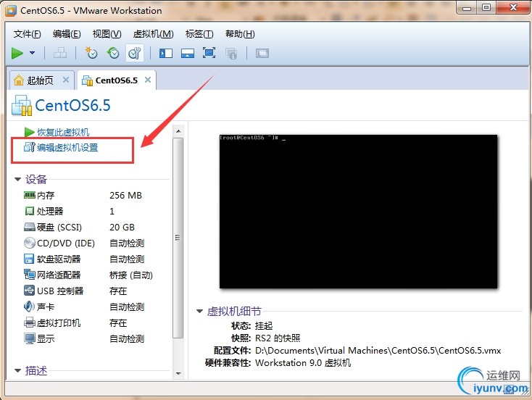Select the 虚拟打印机 printer icon
The image size is (532, 400).
(30, 322)
